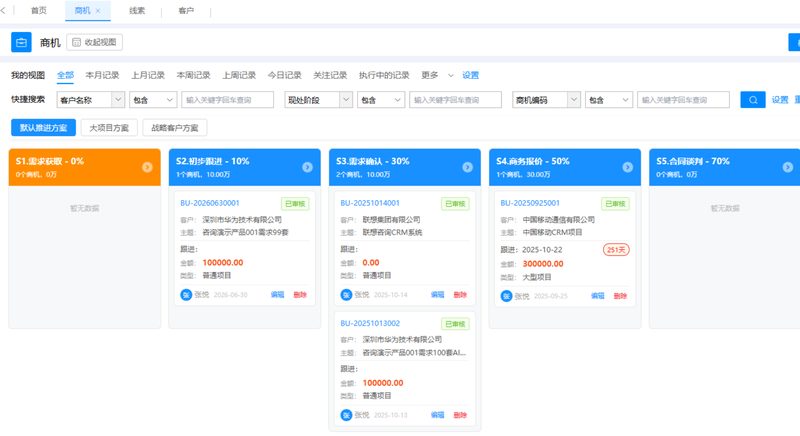Select the 战略客户方案 scheme button
800x436 pixels.
[x=175, y=127]
